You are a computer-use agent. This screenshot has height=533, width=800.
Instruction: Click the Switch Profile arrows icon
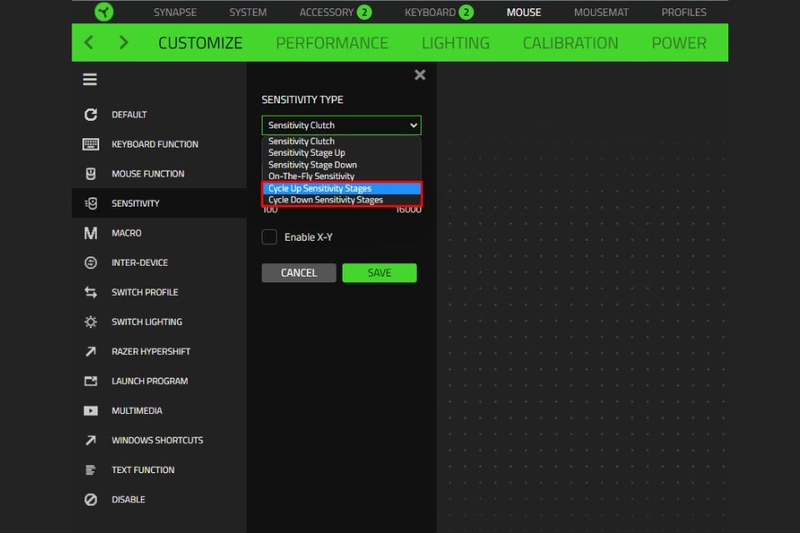[91, 292]
